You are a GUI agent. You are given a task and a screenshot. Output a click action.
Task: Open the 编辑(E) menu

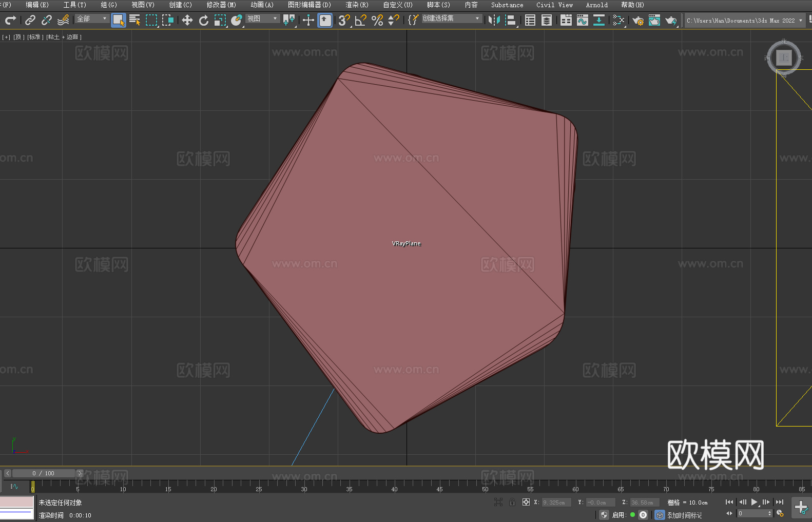coord(37,5)
